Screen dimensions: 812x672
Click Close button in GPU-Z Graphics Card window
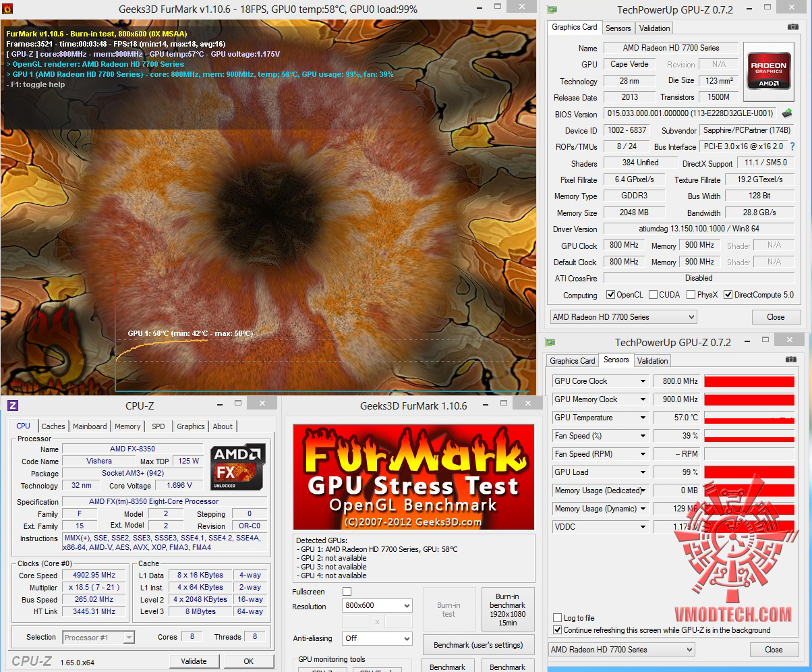[x=776, y=317]
